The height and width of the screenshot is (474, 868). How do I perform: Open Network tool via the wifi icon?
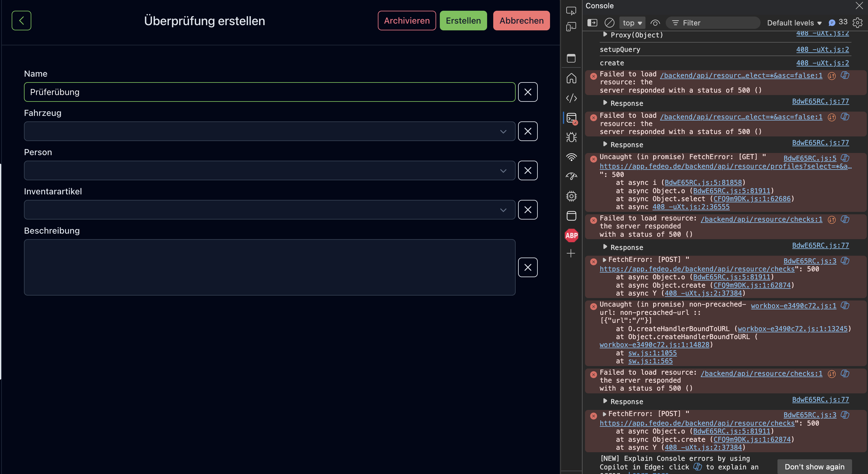pyautogui.click(x=572, y=157)
